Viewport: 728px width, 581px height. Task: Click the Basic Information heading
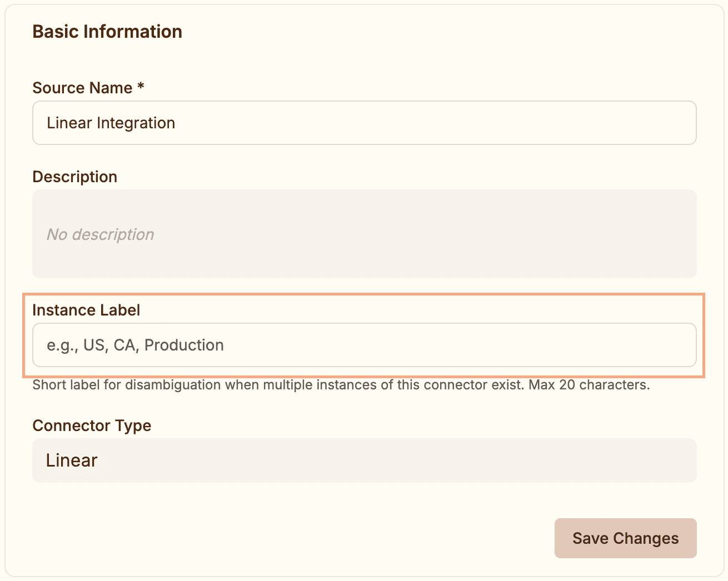click(x=107, y=32)
